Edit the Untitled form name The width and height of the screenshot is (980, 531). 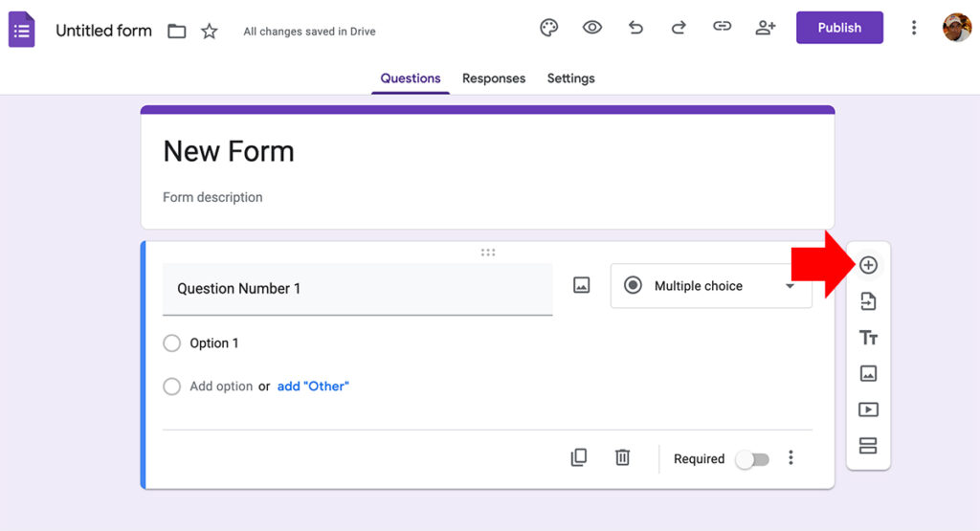pyautogui.click(x=103, y=31)
